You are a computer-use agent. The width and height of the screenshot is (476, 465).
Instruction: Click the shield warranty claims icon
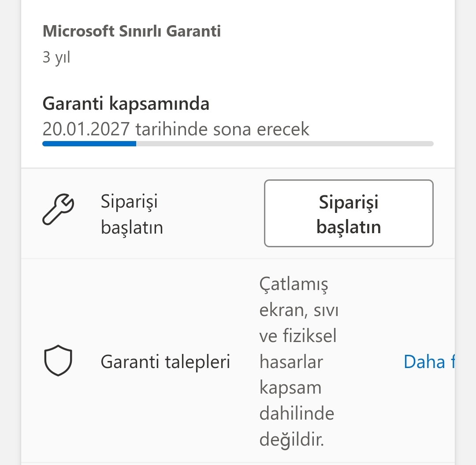pos(58,361)
